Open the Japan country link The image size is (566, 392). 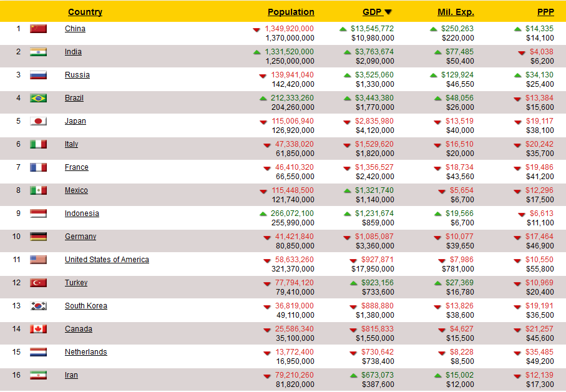pyautogui.click(x=76, y=121)
